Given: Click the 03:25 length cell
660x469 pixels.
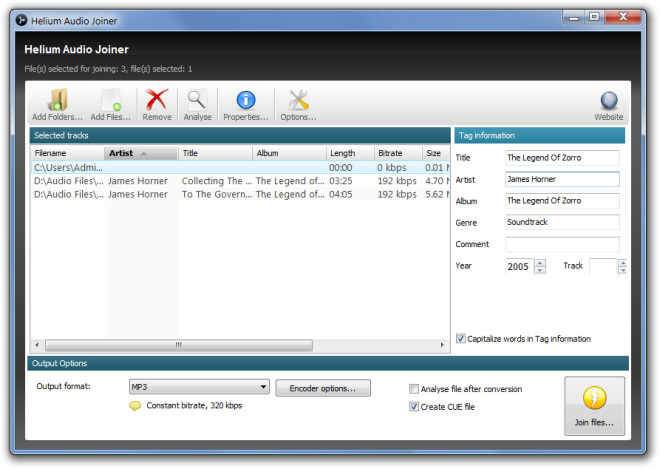Looking at the screenshot, I should 341,181.
